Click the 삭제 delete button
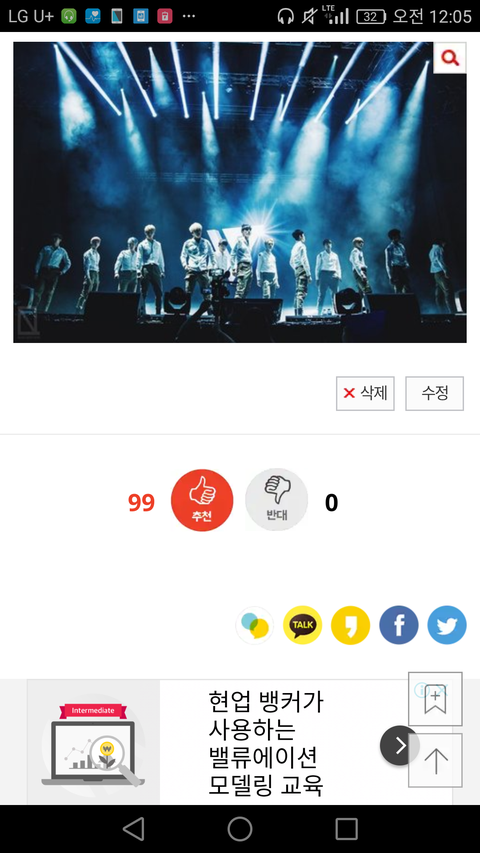The image size is (480, 853). coord(365,393)
